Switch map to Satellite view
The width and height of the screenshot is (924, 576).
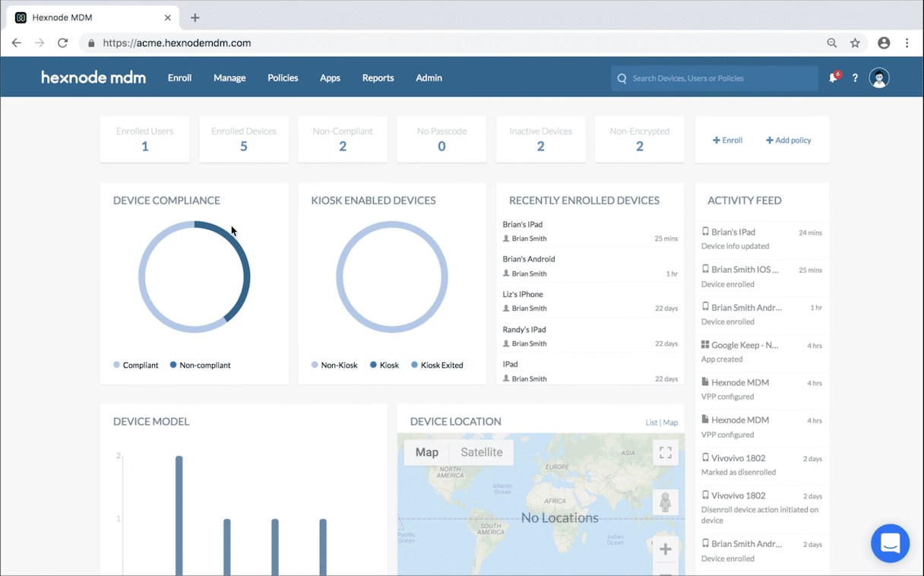(482, 452)
